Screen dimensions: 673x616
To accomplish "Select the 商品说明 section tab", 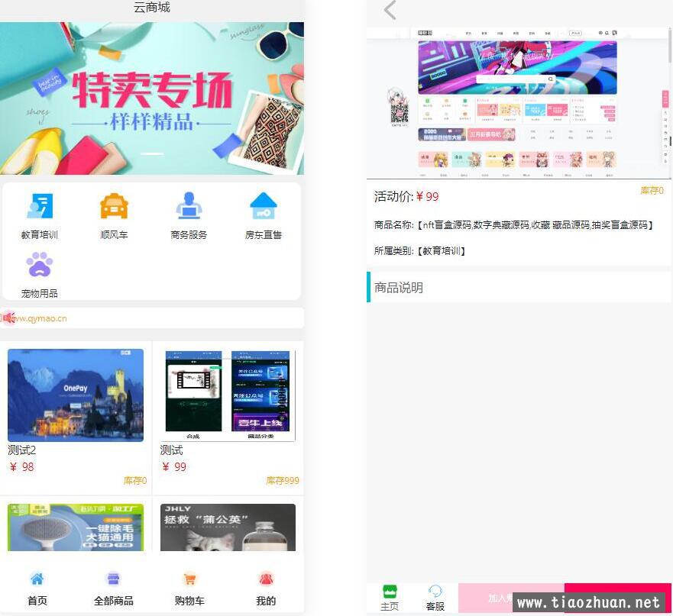I will click(519, 287).
